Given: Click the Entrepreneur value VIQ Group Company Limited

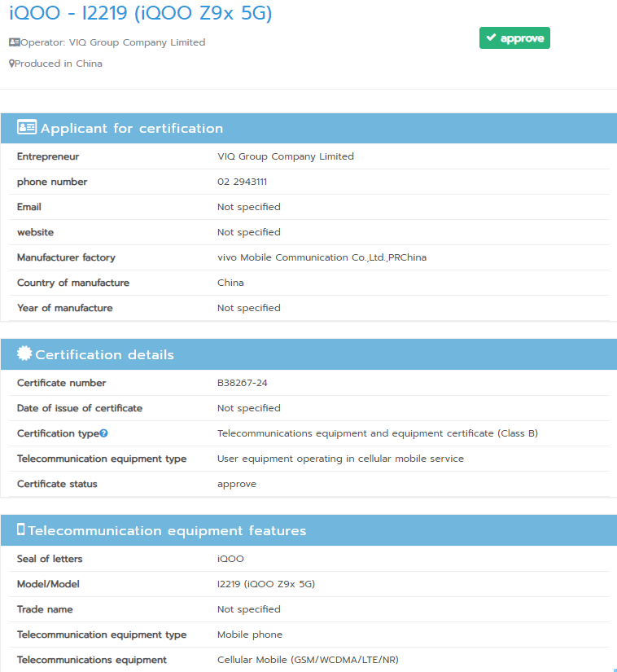Looking at the screenshot, I should (285, 156).
